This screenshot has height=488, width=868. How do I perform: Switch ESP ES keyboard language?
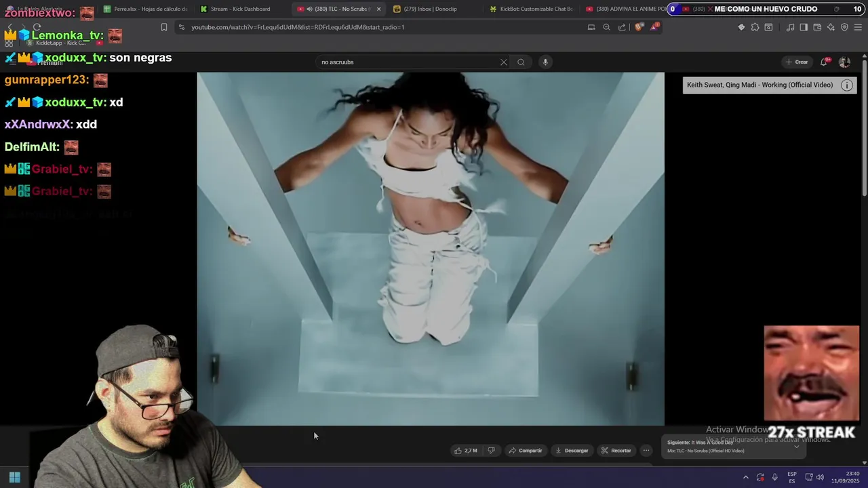pos(791,477)
